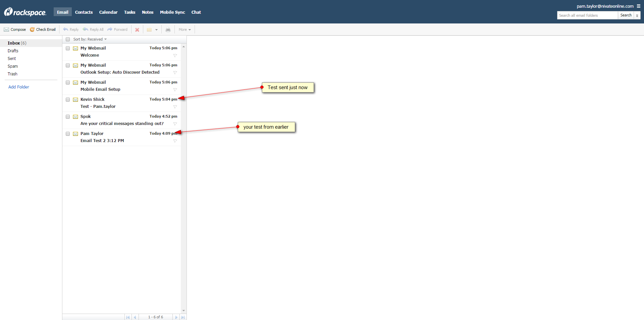
Task: Click envelope icon on Kevin Shick message
Action: [x=75, y=100]
